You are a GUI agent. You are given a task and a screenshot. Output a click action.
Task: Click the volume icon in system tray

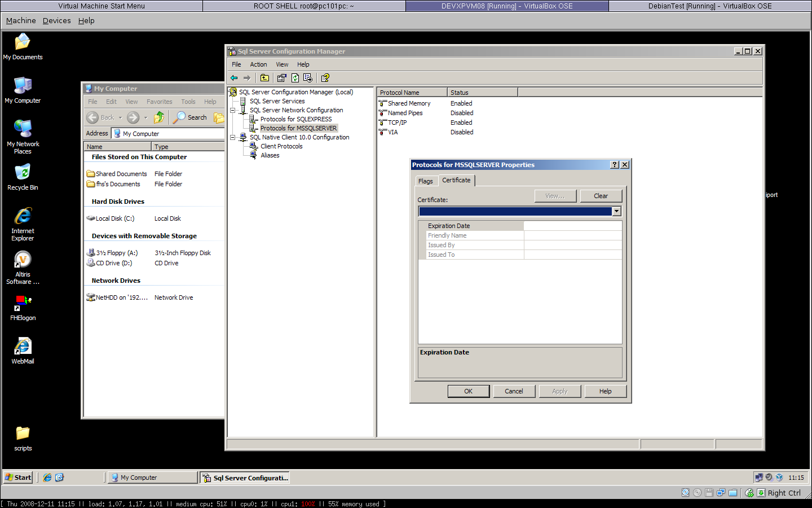point(769,478)
